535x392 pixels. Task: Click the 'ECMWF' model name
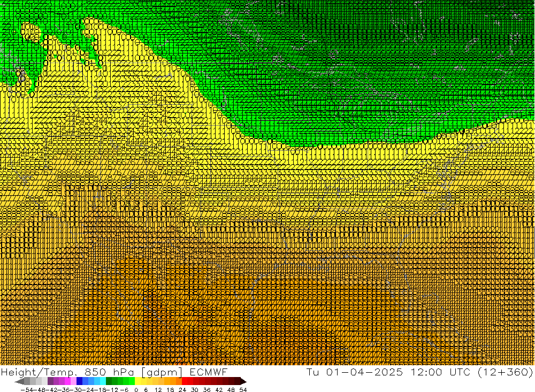coord(208,372)
